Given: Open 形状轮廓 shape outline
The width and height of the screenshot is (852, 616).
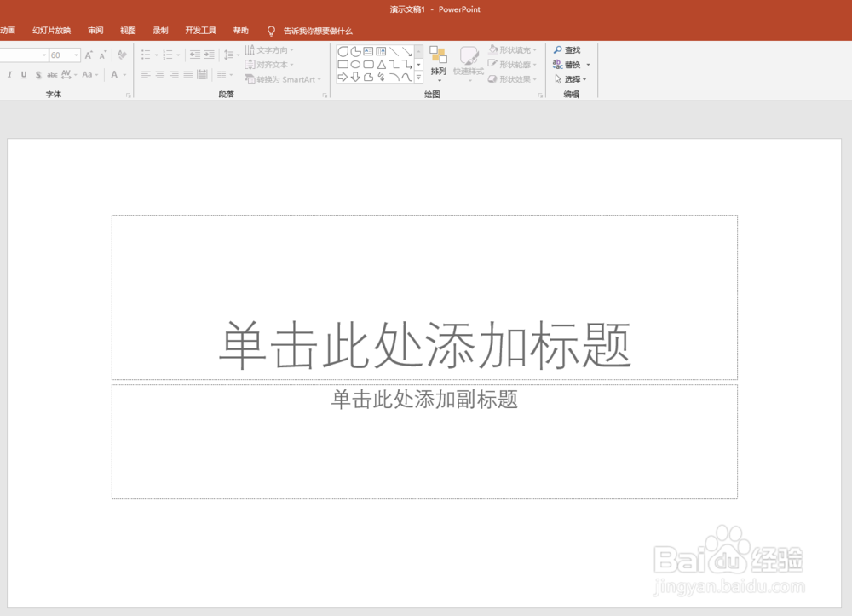Looking at the screenshot, I should tap(512, 65).
